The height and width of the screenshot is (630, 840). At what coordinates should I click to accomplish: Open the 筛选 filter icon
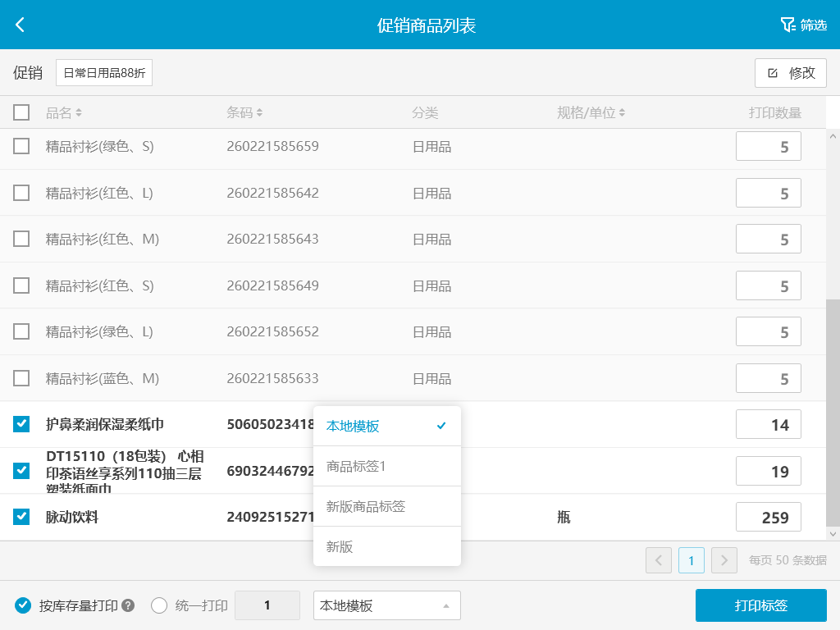788,25
